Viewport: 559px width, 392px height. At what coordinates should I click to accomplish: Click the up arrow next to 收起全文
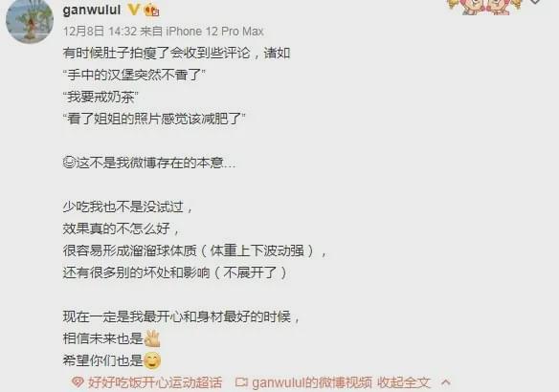click(446, 382)
